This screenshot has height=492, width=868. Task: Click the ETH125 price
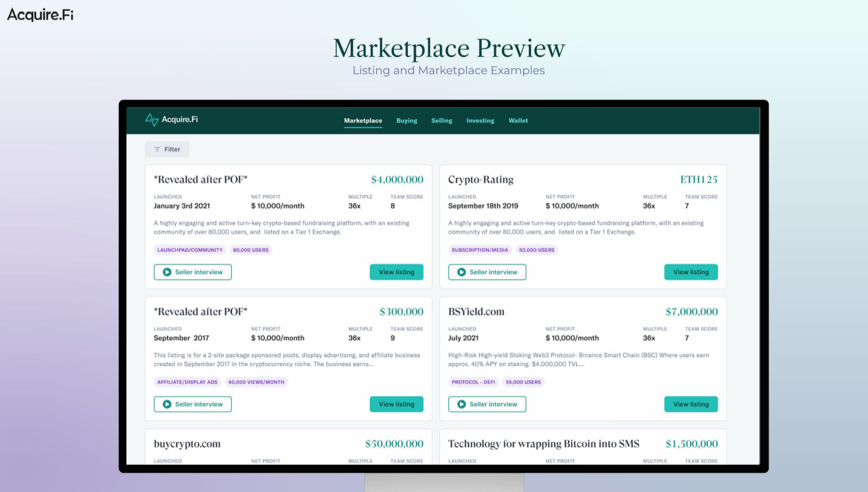pyautogui.click(x=699, y=180)
